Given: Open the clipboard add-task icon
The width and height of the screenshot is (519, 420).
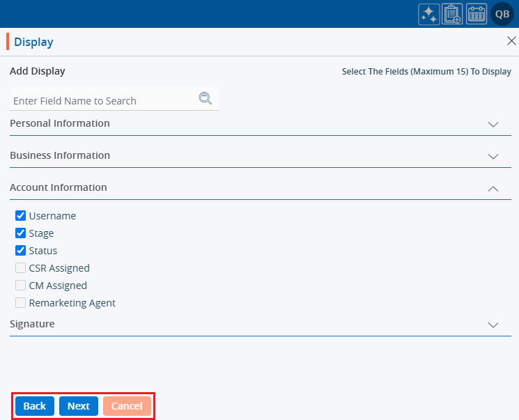Looking at the screenshot, I should [x=453, y=14].
